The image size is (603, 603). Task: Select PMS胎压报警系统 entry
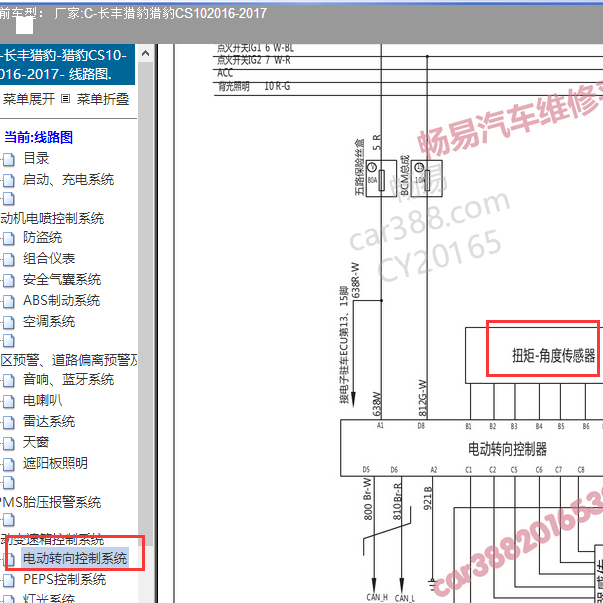(50, 502)
